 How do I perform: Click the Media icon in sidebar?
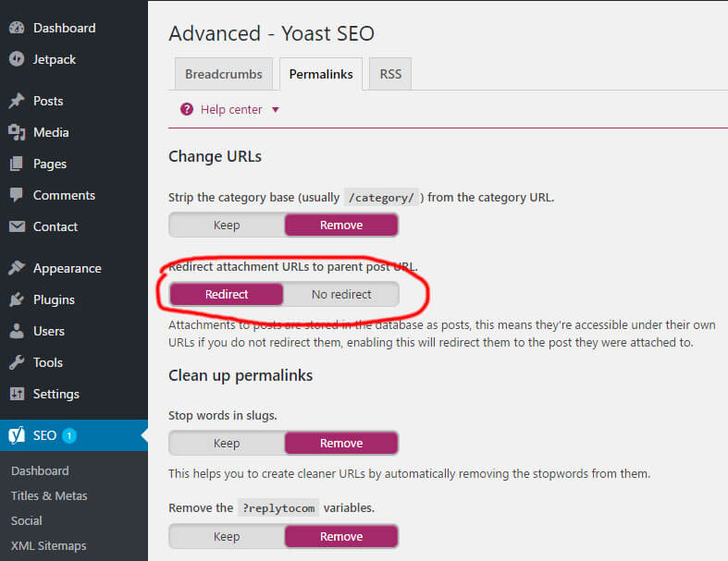pyautogui.click(x=17, y=132)
